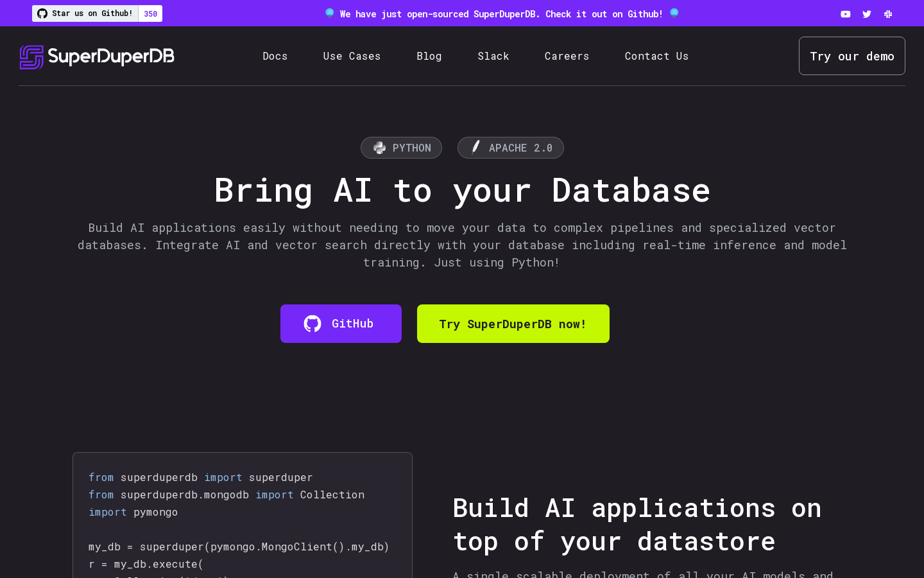Image resolution: width=924 pixels, height=578 pixels.
Task: Click the Python logo badge icon
Action: tap(379, 148)
